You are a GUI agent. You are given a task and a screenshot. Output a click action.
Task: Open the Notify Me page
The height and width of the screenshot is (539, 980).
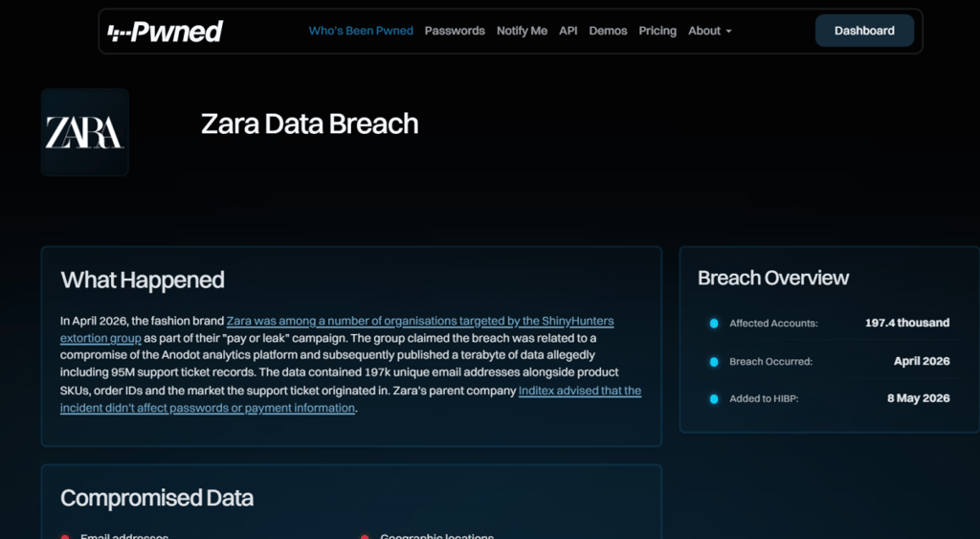coord(522,31)
